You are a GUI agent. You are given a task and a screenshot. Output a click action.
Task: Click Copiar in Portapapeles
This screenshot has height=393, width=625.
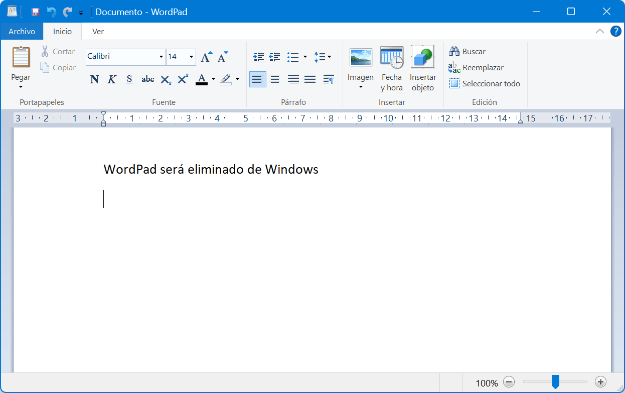pyautogui.click(x=58, y=67)
